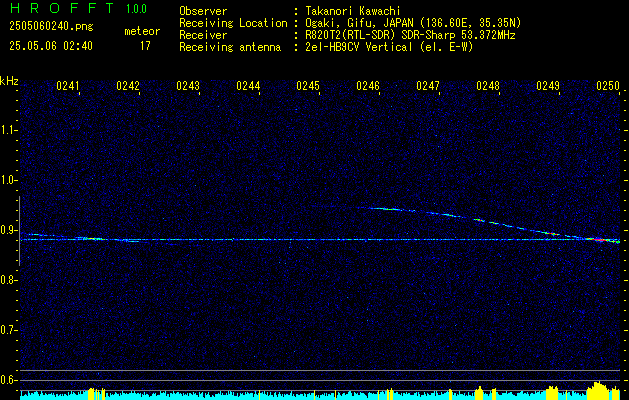Click the 0241 time marker
This screenshot has width=629, height=400.
coord(68,85)
